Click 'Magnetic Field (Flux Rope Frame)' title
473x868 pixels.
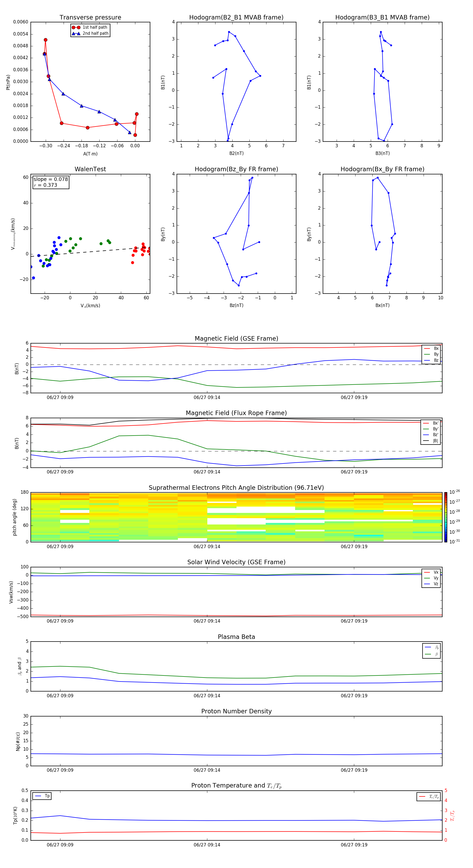tap(236, 413)
